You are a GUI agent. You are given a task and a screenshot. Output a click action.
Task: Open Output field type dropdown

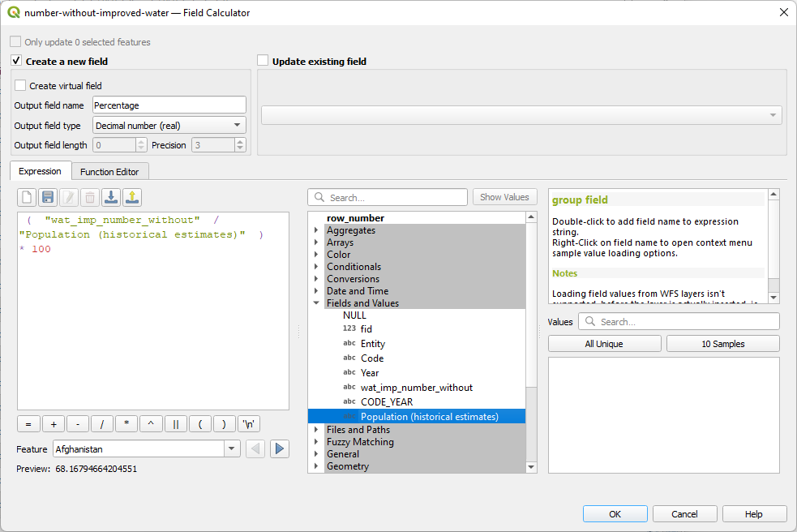(169, 126)
